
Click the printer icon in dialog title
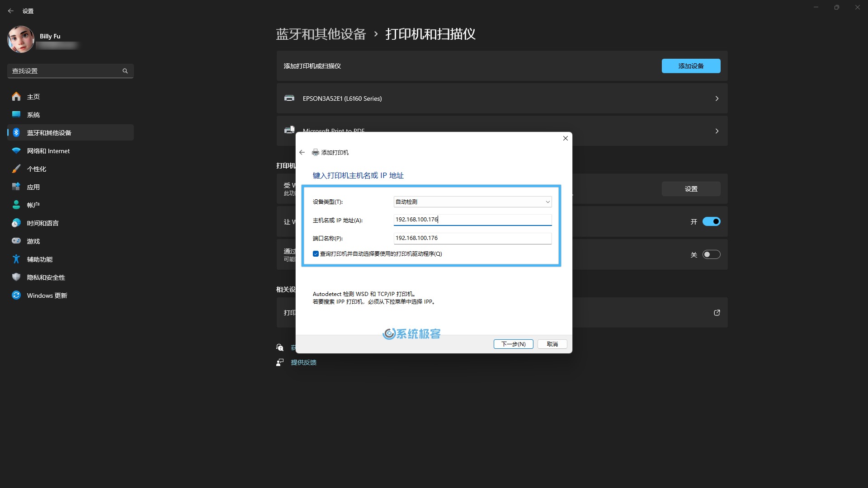tap(316, 152)
